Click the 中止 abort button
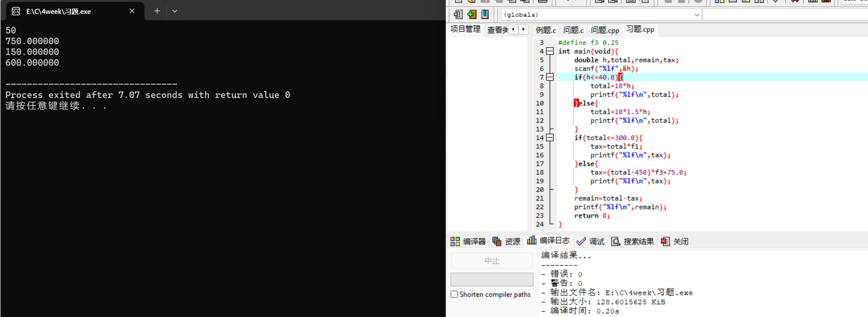This screenshot has width=868, height=317. [492, 261]
